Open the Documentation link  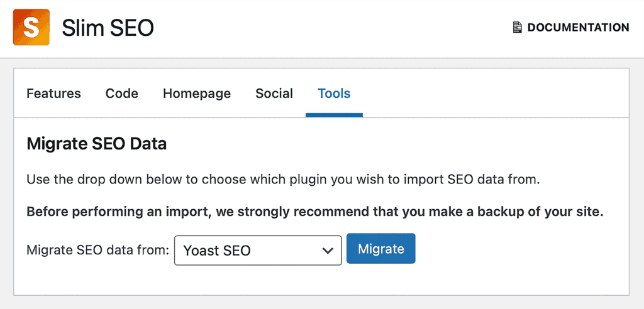[571, 28]
